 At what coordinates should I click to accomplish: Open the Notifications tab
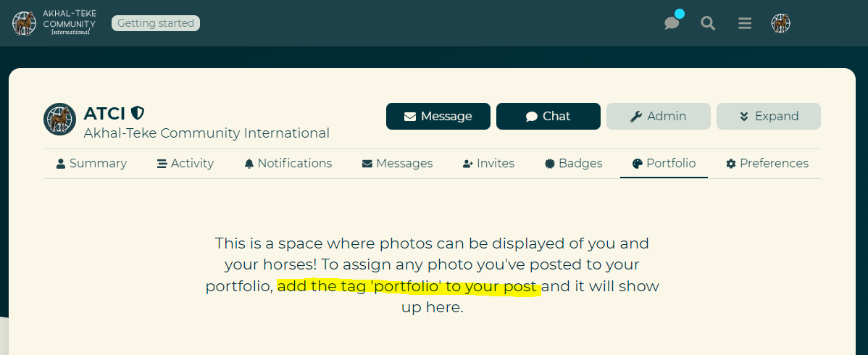(288, 164)
